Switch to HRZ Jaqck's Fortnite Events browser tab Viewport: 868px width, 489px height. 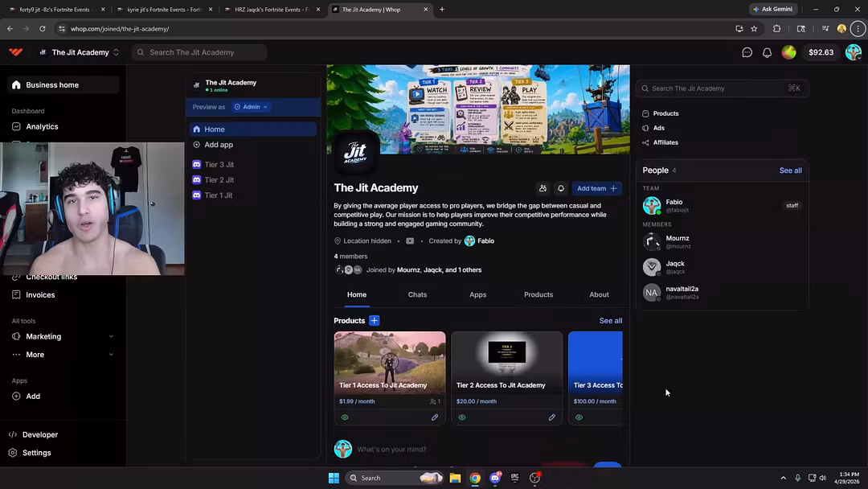[x=272, y=10]
